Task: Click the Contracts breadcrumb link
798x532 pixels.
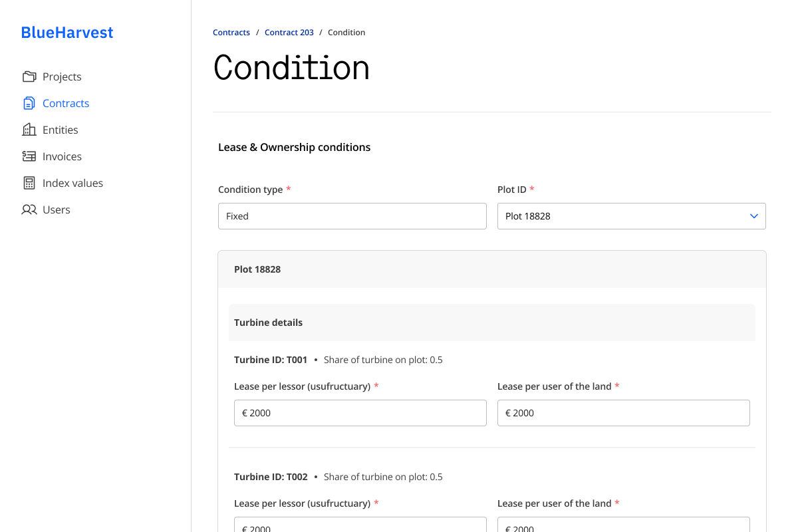Action: 231,33
